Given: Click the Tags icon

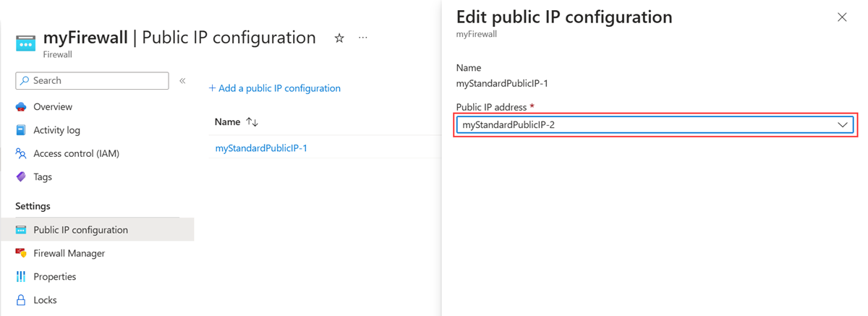Looking at the screenshot, I should (x=21, y=176).
